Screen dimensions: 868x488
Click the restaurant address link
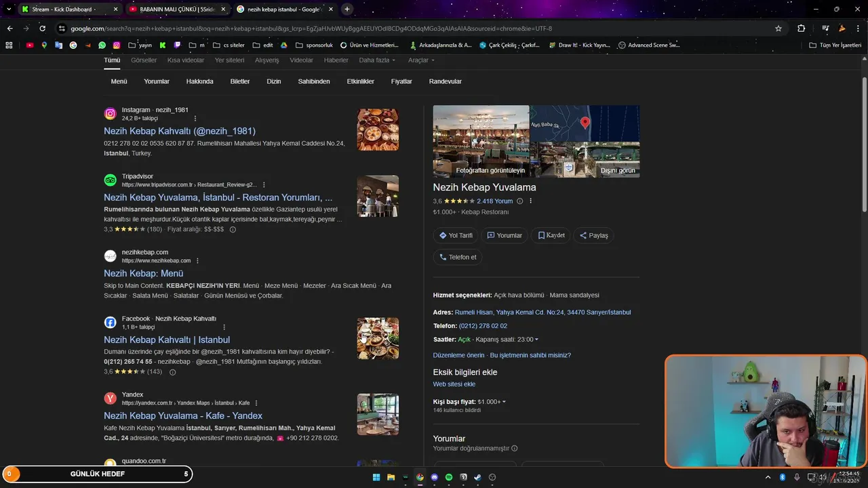pyautogui.click(x=542, y=312)
